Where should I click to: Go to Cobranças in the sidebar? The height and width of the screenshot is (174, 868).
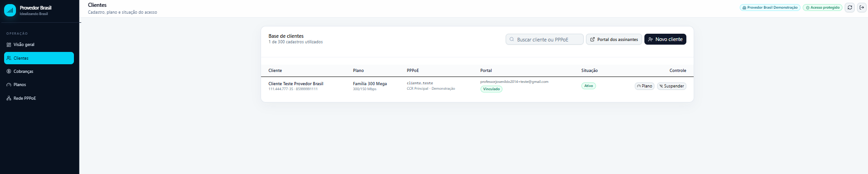tap(39, 72)
